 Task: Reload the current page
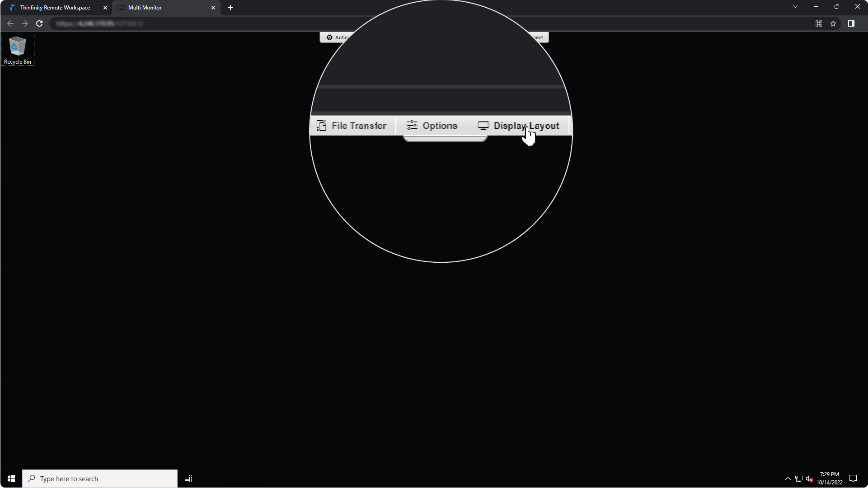coord(39,23)
